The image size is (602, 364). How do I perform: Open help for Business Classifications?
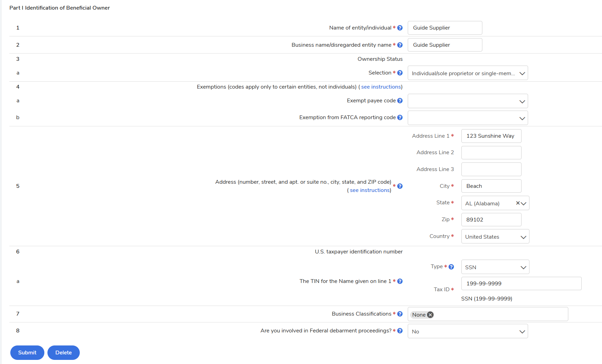click(x=400, y=314)
